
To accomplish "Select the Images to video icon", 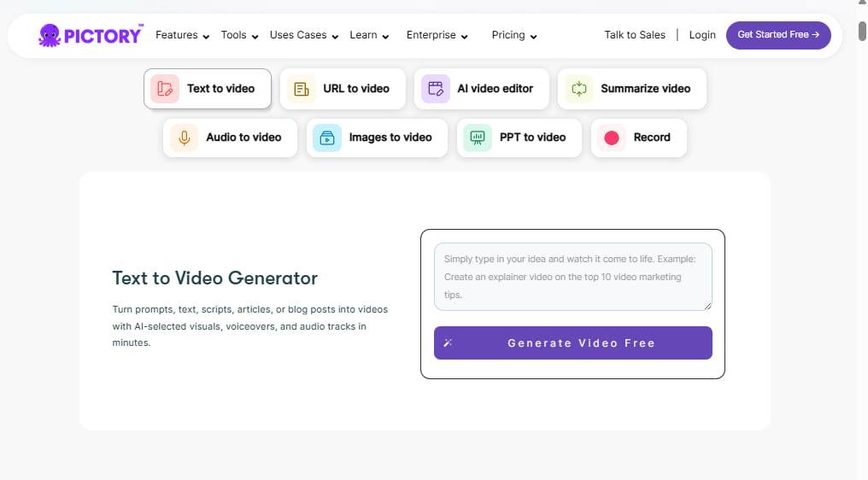I will coord(327,138).
